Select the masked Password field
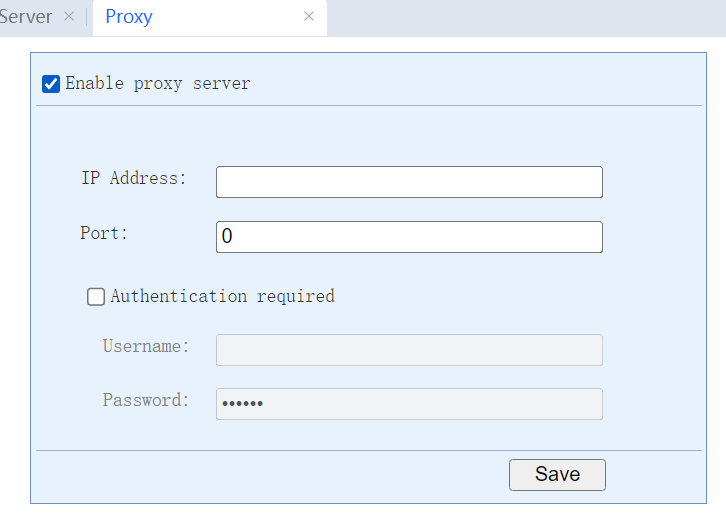726x521 pixels. [x=409, y=404]
